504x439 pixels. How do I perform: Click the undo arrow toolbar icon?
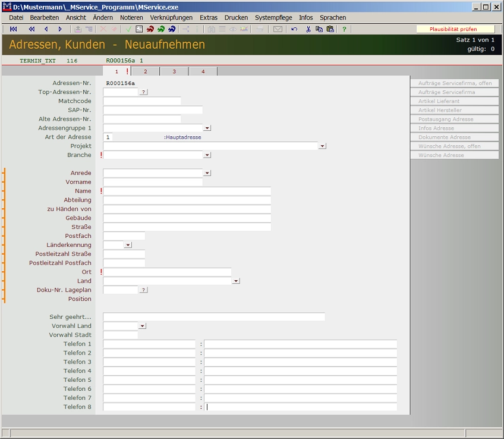(x=294, y=29)
